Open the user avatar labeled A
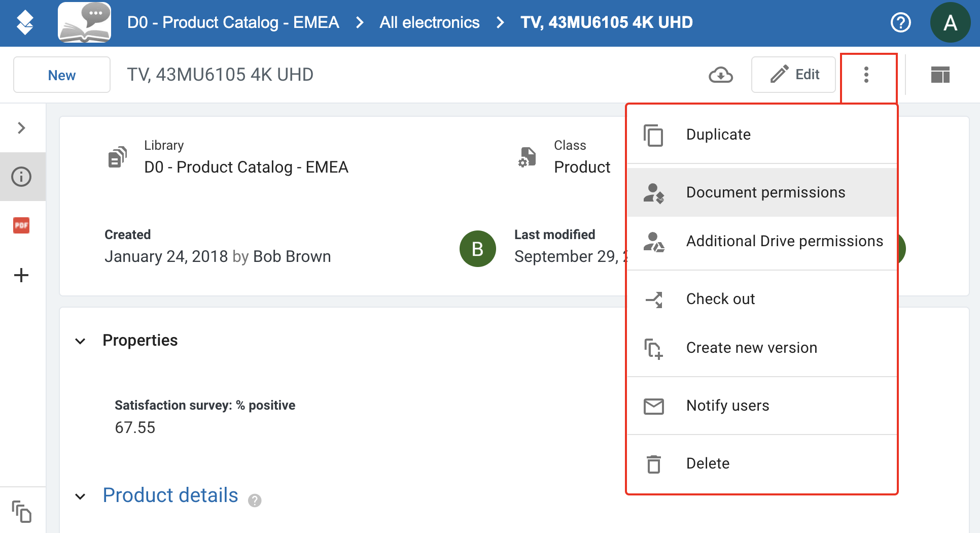 click(x=950, y=23)
